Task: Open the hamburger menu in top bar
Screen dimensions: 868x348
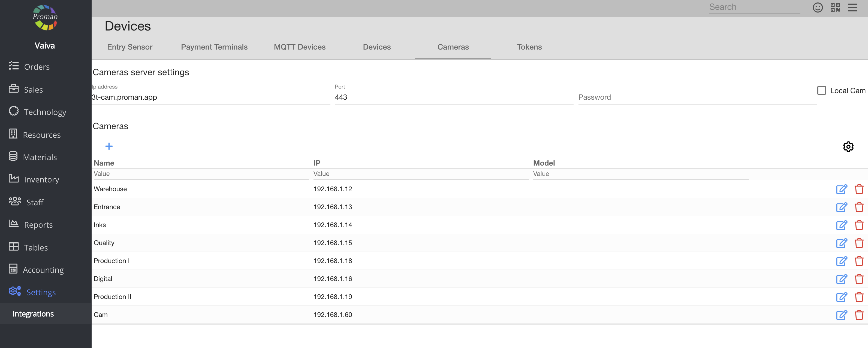Action: (852, 7)
